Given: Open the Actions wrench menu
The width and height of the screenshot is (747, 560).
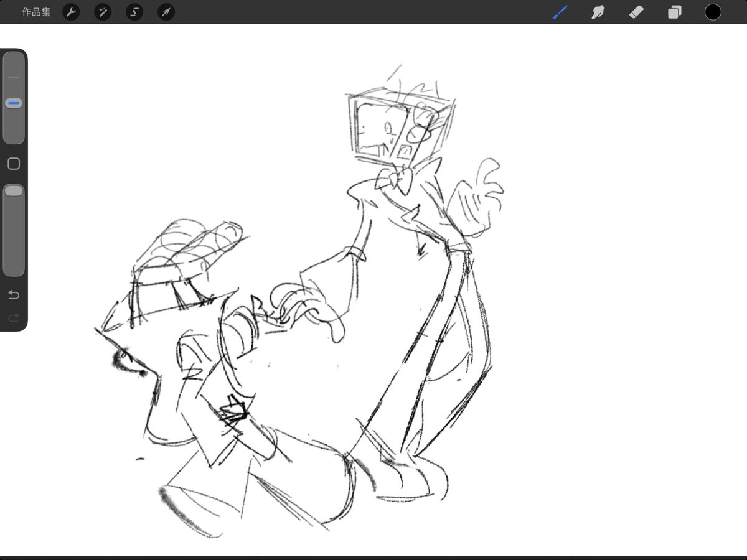Looking at the screenshot, I should point(71,12).
